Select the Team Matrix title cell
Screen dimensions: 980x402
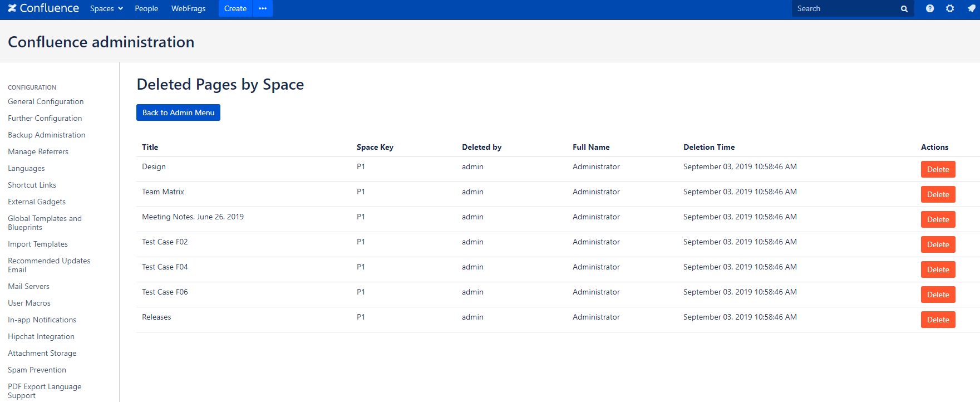click(x=162, y=192)
